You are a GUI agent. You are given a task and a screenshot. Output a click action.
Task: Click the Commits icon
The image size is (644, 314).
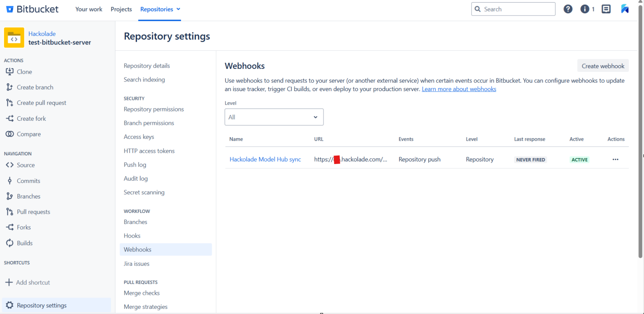point(10,181)
